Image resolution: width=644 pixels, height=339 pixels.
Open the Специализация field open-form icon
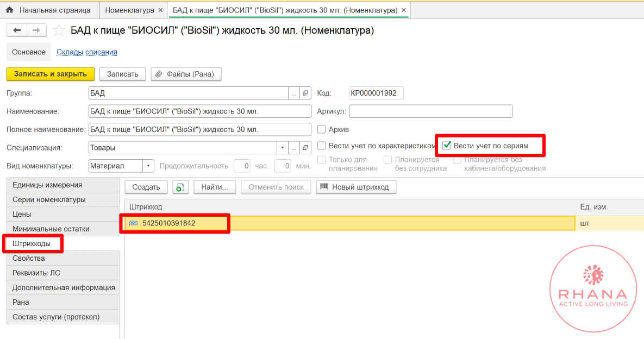[305, 148]
